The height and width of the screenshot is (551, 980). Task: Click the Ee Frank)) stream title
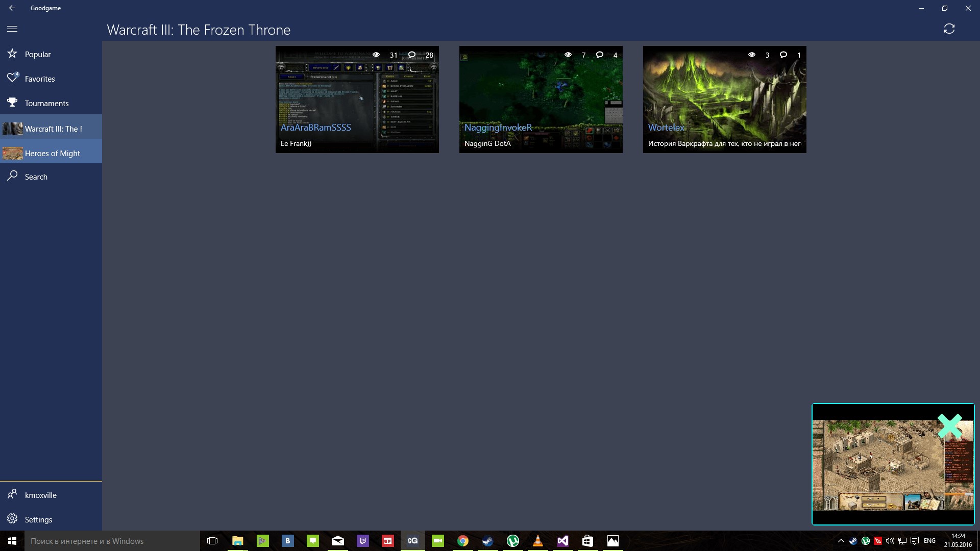(296, 143)
